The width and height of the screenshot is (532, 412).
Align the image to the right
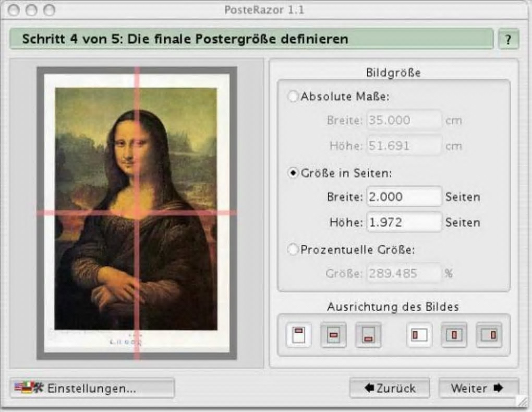coord(489,335)
